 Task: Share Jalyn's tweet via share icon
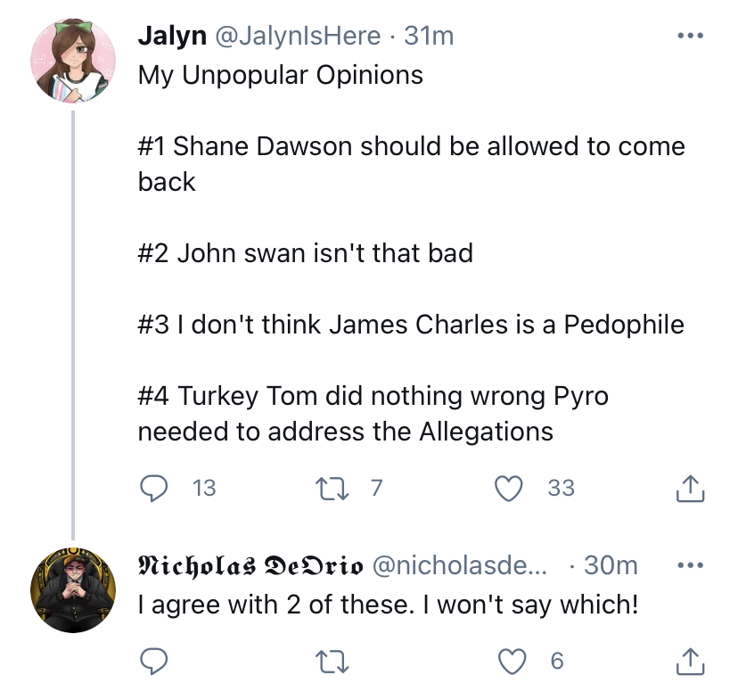point(690,489)
